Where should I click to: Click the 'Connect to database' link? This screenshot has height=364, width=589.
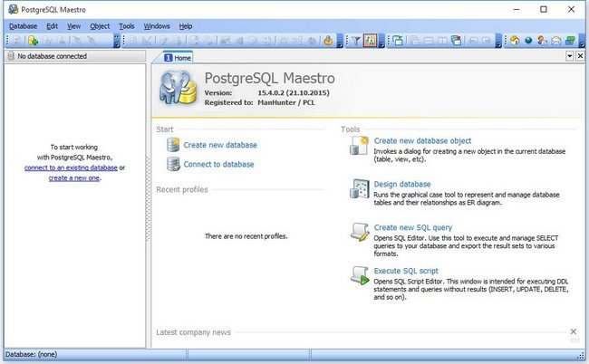click(x=218, y=164)
